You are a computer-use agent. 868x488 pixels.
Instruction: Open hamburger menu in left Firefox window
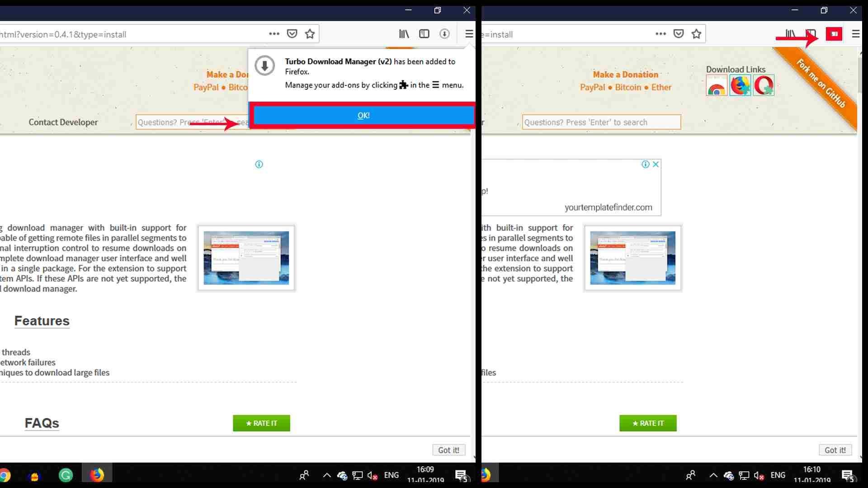[x=469, y=34]
